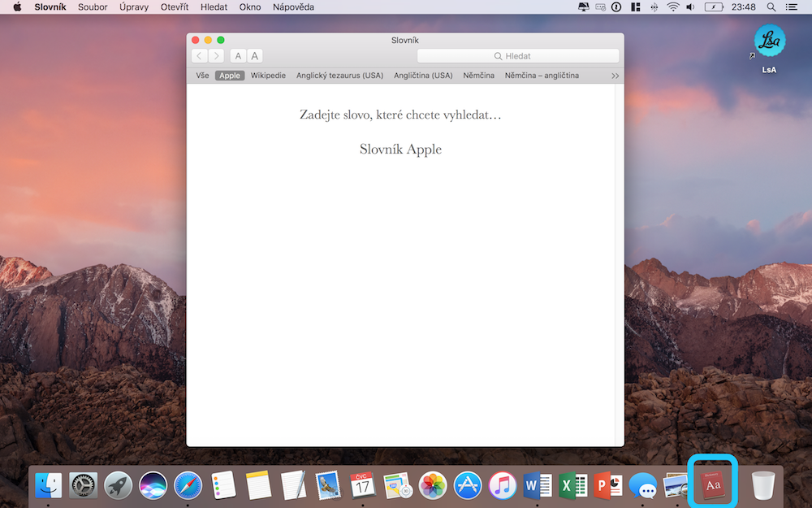This screenshot has height=508, width=812.
Task: Click the 23:48 clock in menu bar
Action: tap(743, 7)
